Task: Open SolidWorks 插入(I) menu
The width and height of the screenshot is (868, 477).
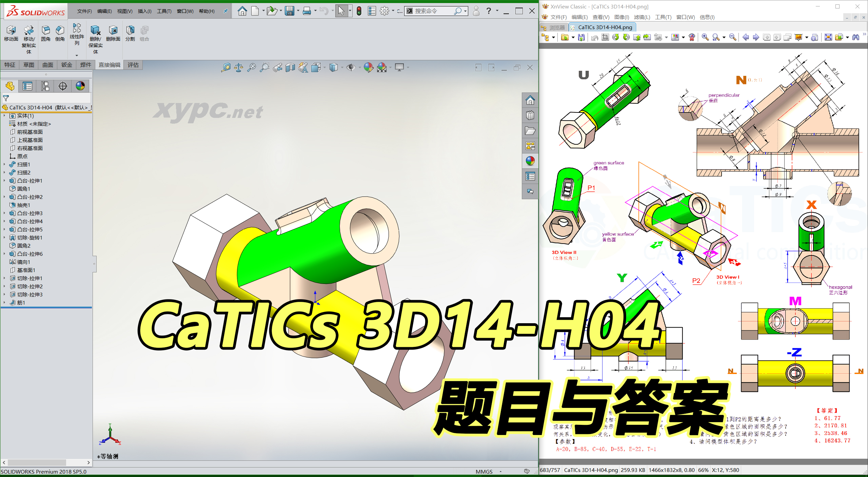Action: (x=144, y=11)
